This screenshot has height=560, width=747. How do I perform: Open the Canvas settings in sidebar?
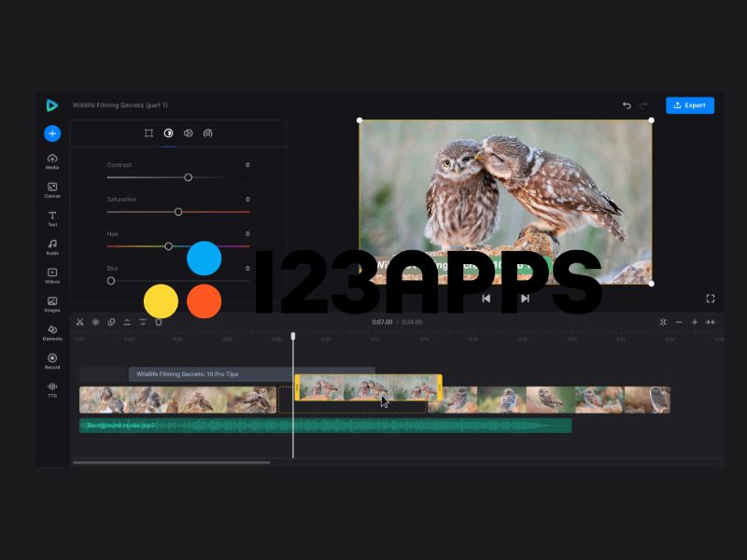pos(52,189)
